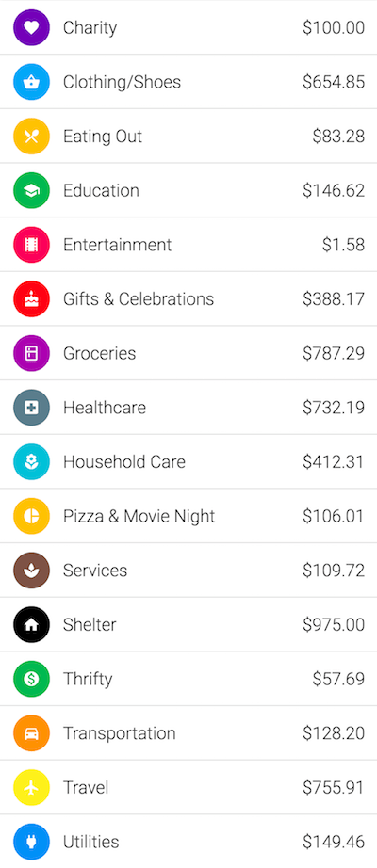Click the fork and spoon Eating Out icon
The image size is (377, 868).
coord(32,137)
